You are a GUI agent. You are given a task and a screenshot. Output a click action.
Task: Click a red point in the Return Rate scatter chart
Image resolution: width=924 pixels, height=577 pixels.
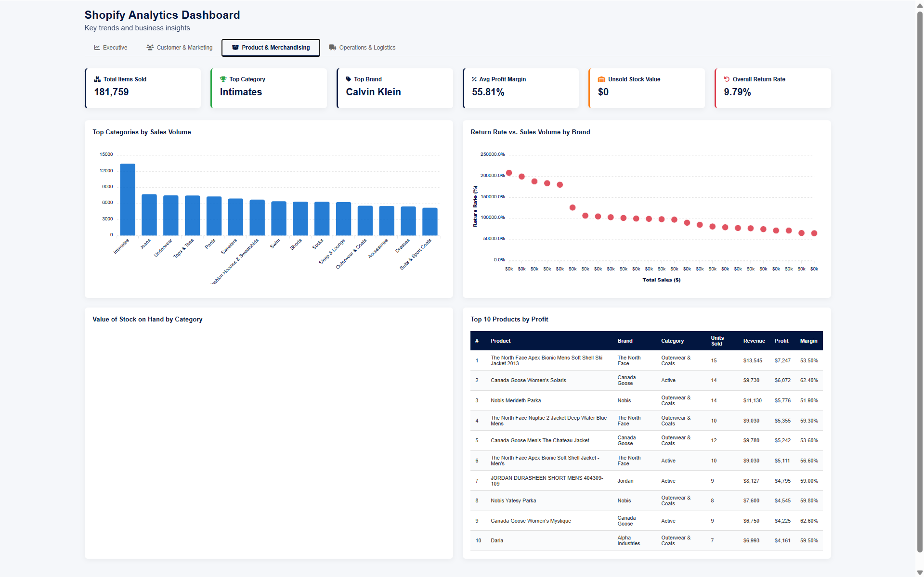509,173
